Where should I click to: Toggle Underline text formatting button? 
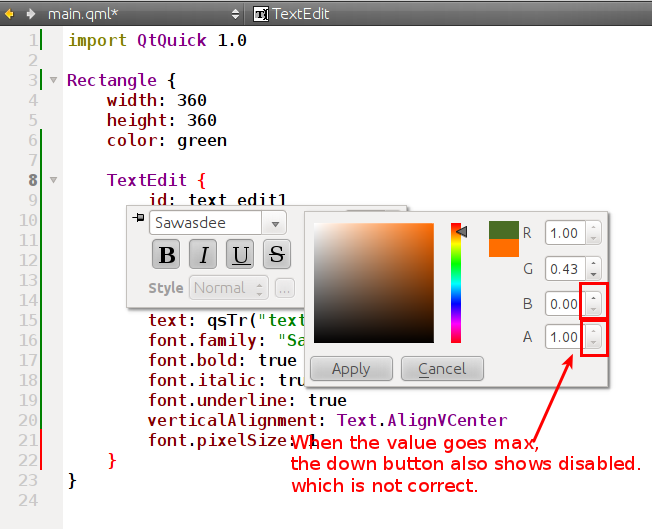click(241, 254)
